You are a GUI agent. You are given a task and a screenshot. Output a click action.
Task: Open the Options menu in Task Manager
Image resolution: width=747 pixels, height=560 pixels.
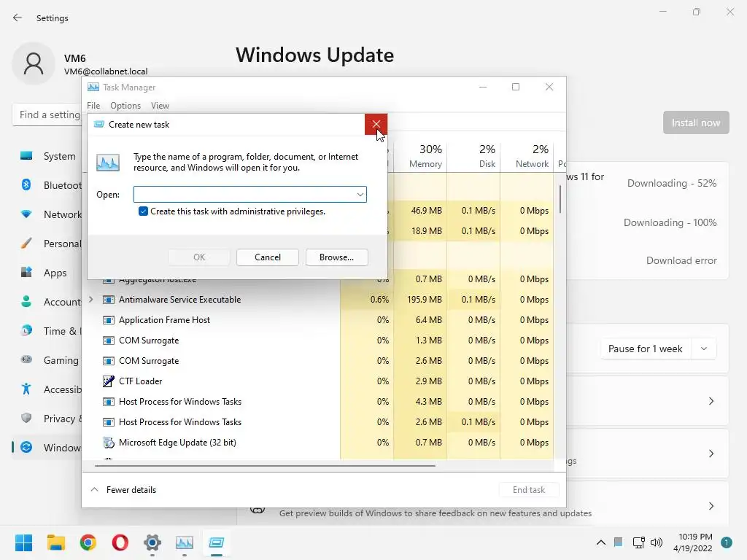(x=125, y=106)
